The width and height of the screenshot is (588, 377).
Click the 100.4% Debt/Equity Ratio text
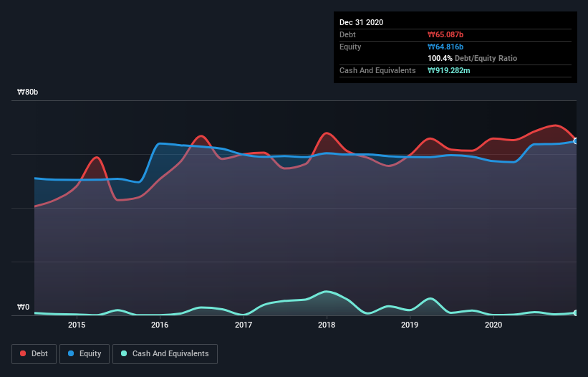[x=473, y=58]
